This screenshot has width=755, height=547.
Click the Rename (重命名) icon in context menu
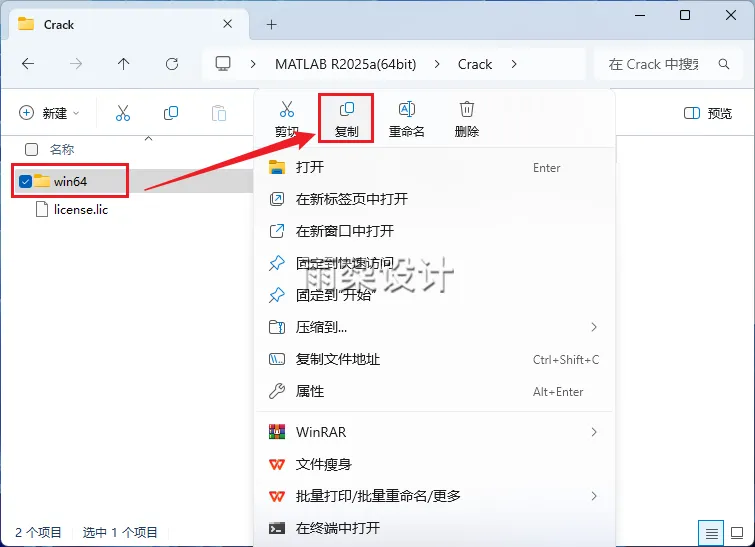407,109
